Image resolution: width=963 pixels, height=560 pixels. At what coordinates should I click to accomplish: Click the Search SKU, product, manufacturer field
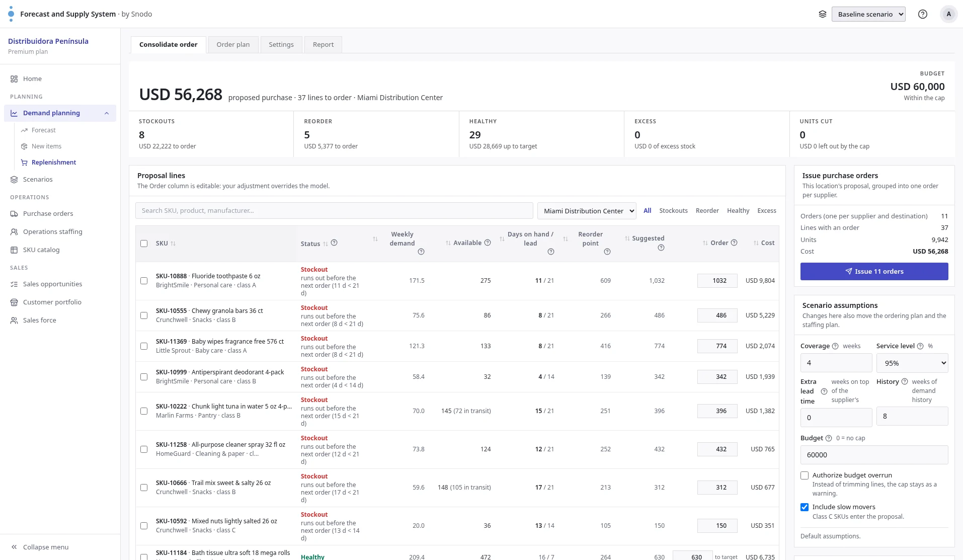[334, 211]
